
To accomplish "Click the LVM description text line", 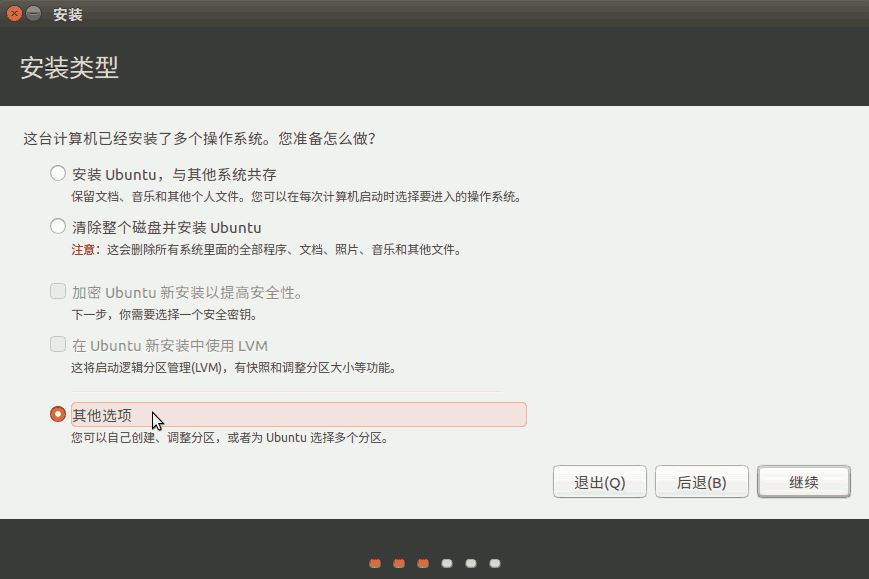I will click(233, 367).
